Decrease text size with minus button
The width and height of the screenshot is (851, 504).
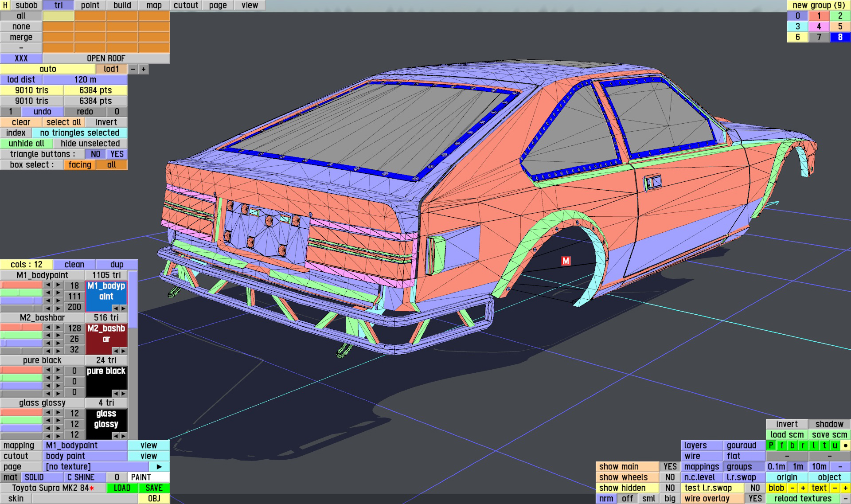pyautogui.click(x=835, y=488)
